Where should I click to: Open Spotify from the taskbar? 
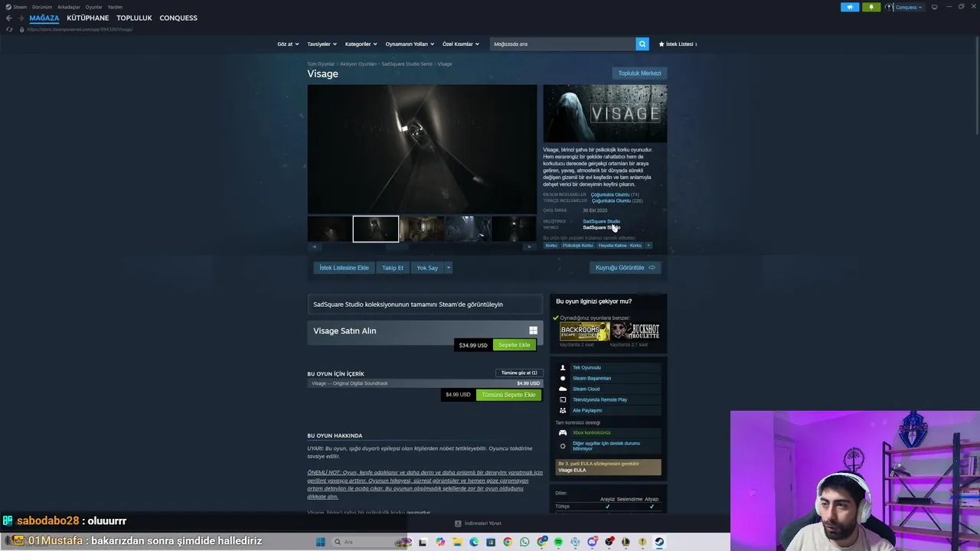click(558, 542)
